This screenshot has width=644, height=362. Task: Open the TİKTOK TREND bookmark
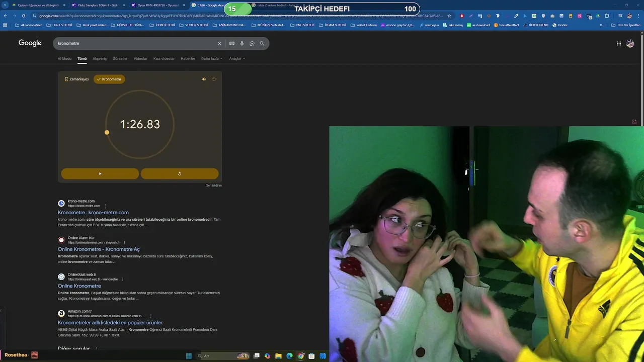pyautogui.click(x=535, y=25)
